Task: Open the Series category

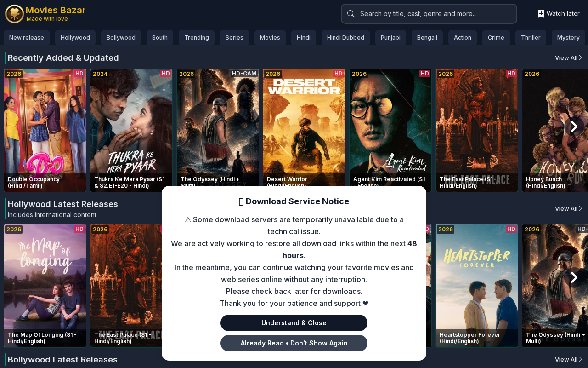Action: click(234, 38)
